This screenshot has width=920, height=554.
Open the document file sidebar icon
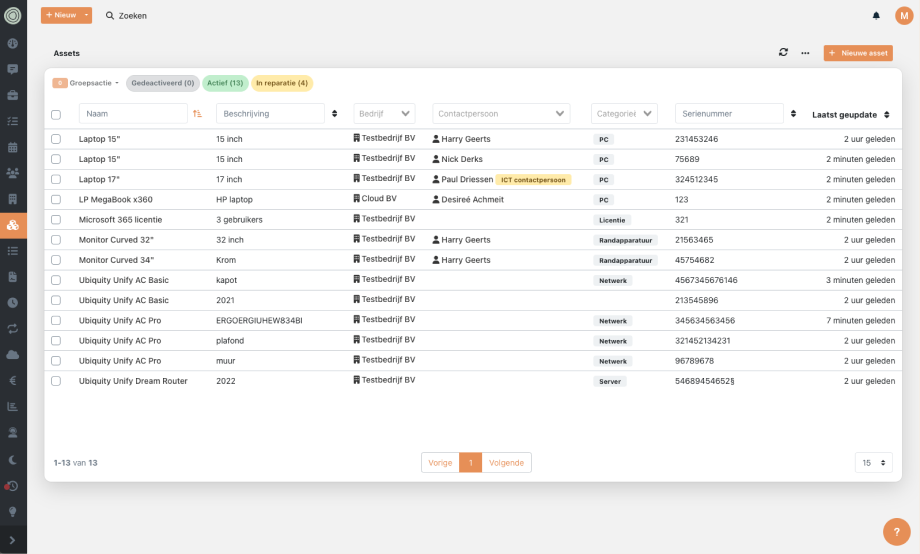(12, 277)
